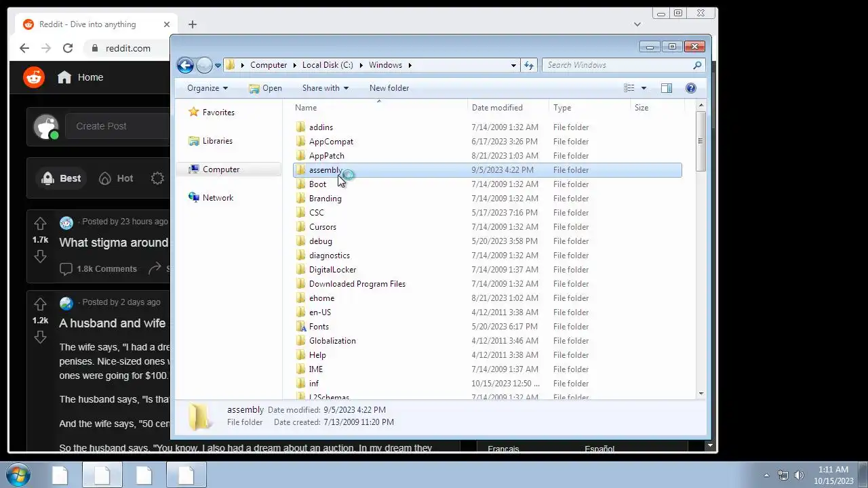Upvote the 1.7k score Reddit post
868x488 pixels.
[x=40, y=224]
